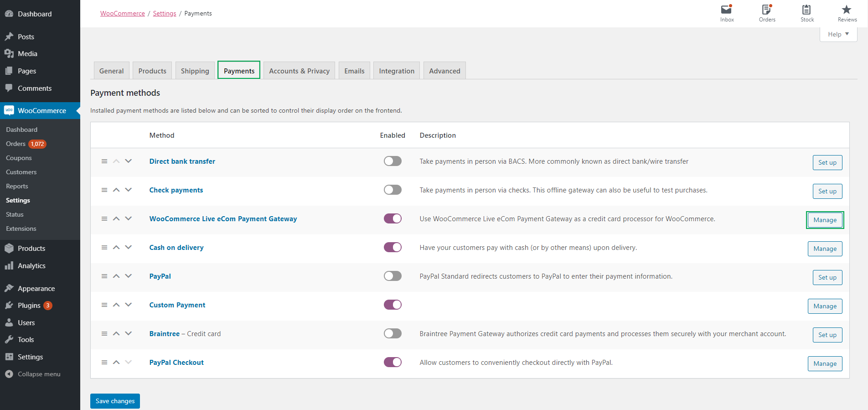
Task: Disable WooCommerce Live eCom Payment Gateway toggle
Action: [x=393, y=218]
